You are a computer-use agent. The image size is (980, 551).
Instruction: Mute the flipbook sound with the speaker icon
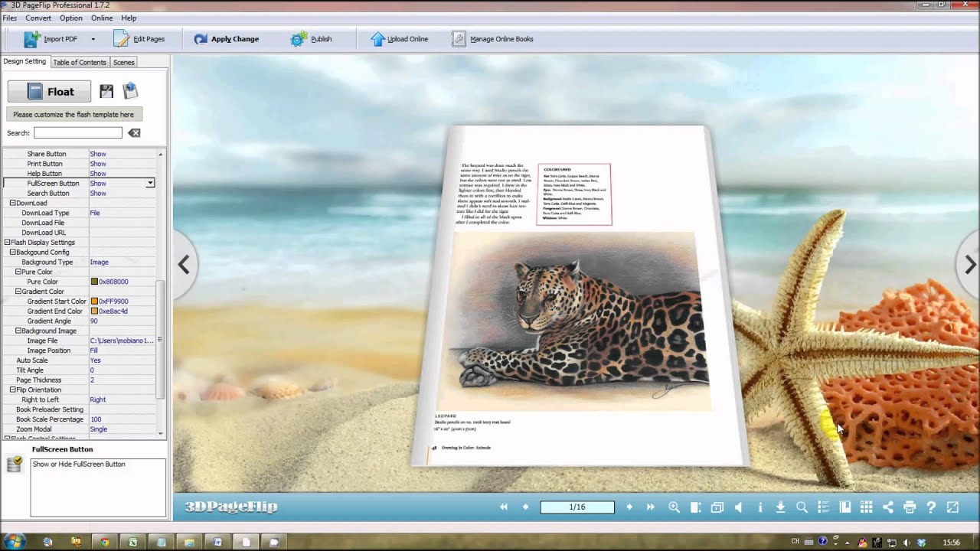739,507
